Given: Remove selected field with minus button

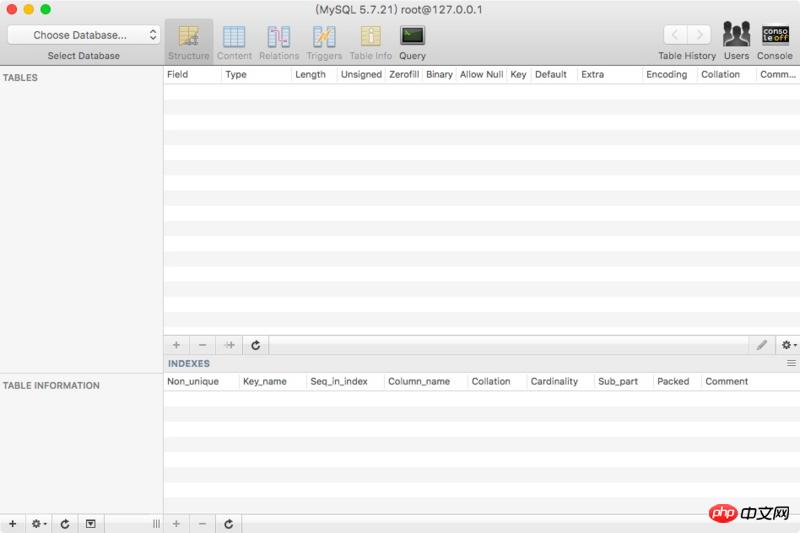Looking at the screenshot, I should point(203,345).
